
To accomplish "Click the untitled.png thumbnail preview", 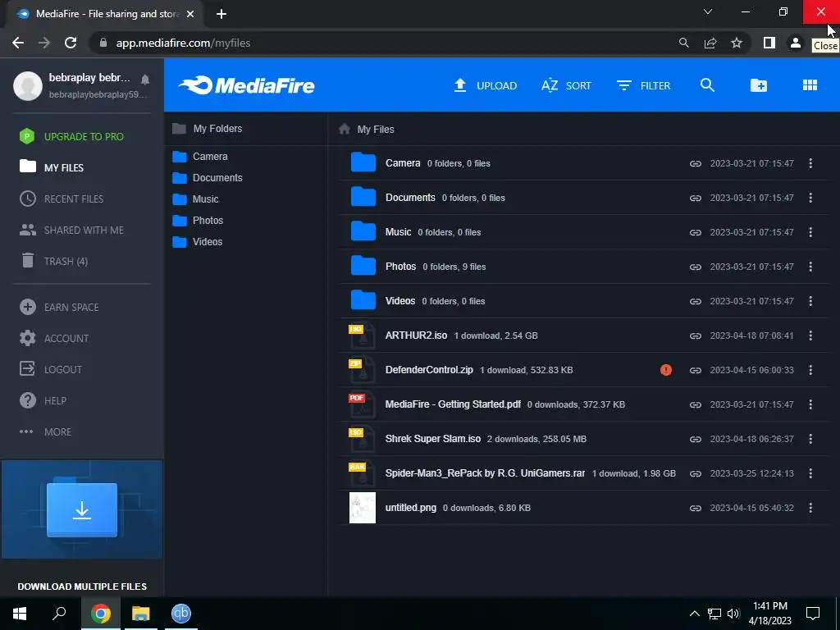I will click(x=363, y=507).
